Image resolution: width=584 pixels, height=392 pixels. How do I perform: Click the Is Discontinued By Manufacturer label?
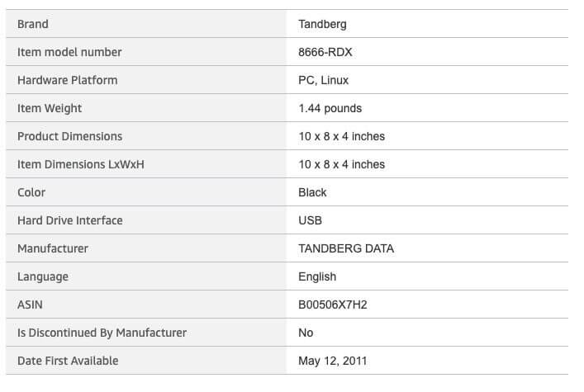point(102,333)
